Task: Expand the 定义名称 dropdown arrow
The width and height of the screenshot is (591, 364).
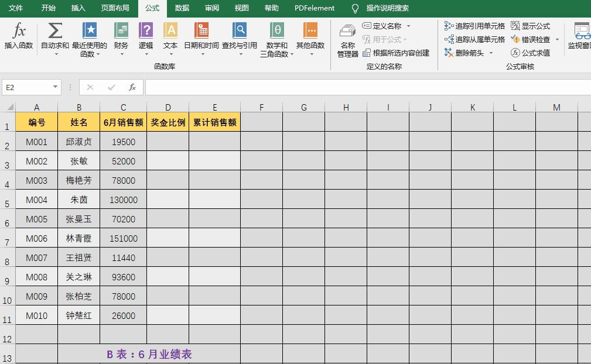Action: coord(409,26)
